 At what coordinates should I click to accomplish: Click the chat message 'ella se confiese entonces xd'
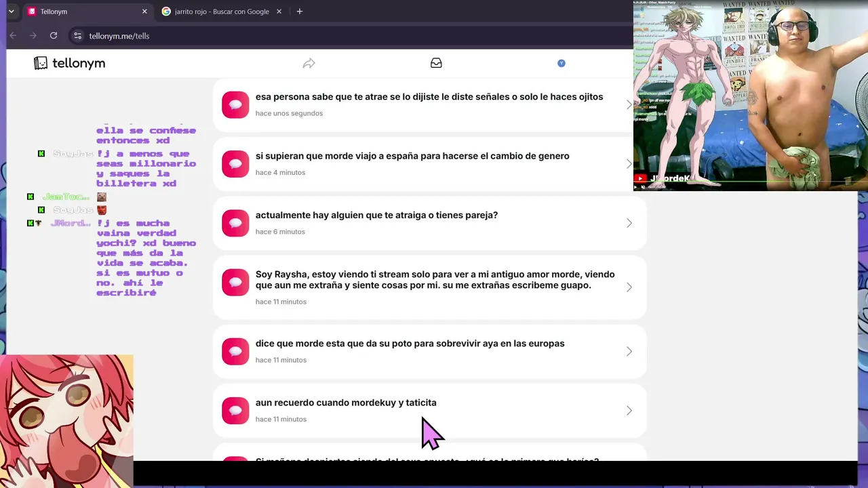point(146,135)
